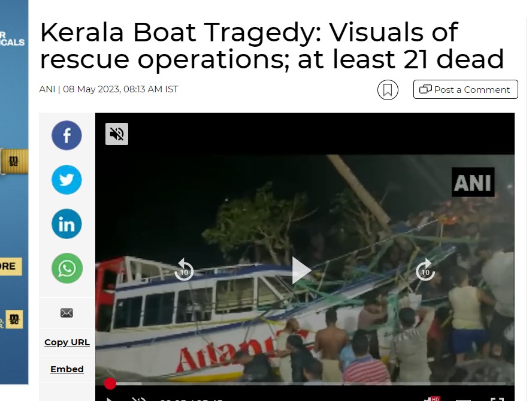The width and height of the screenshot is (532, 401).
Task: Open the MSC advertisement banner on the left
Action: [x=14, y=192]
